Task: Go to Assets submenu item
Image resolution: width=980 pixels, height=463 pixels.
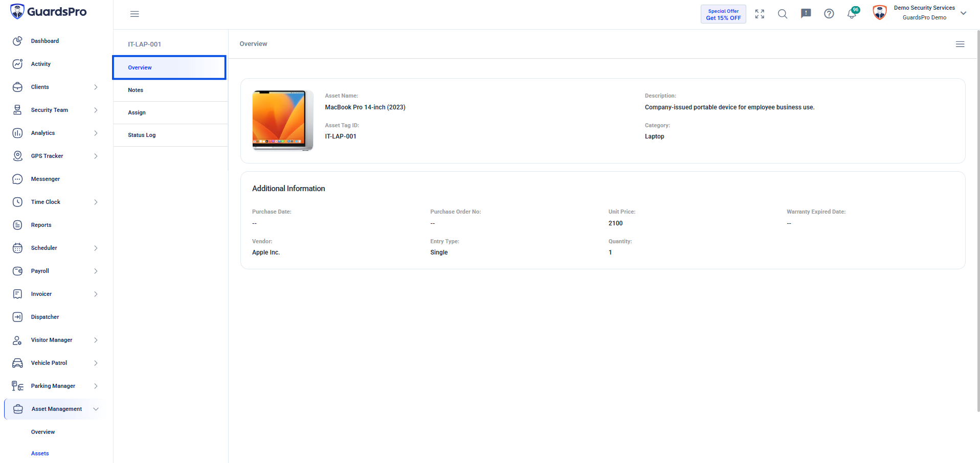Action: (40, 453)
